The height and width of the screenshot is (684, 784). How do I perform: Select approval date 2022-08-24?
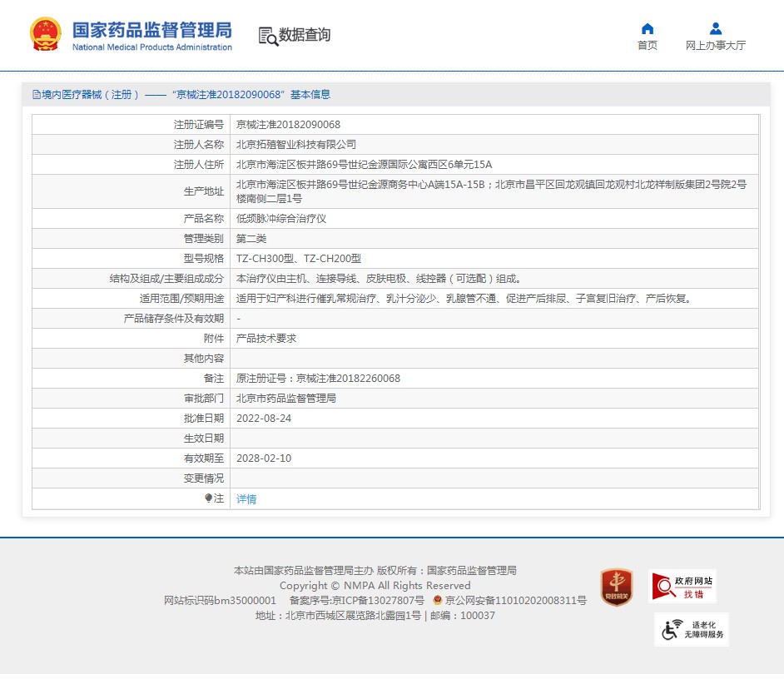click(264, 419)
